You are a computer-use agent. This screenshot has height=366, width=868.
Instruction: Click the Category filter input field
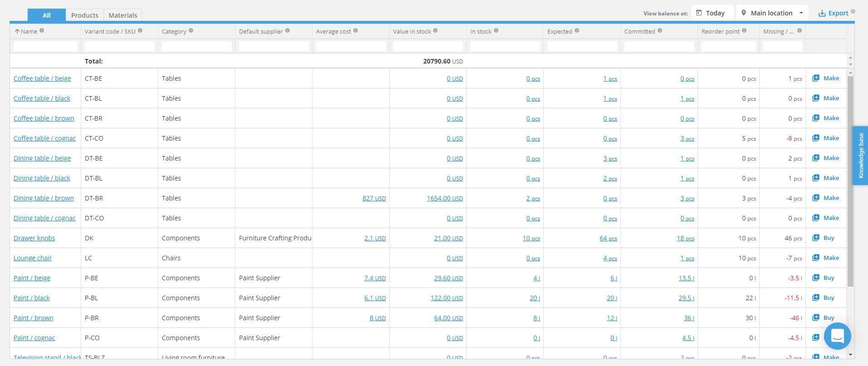tap(196, 46)
